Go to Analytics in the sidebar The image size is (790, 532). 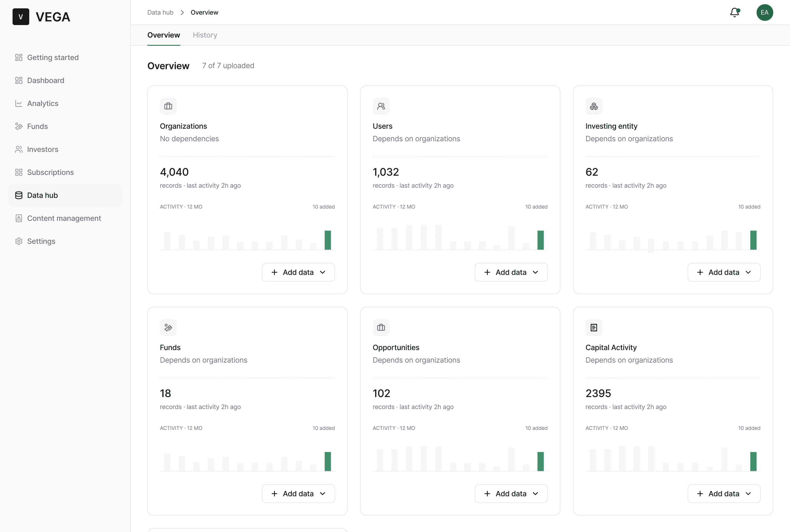65,103
